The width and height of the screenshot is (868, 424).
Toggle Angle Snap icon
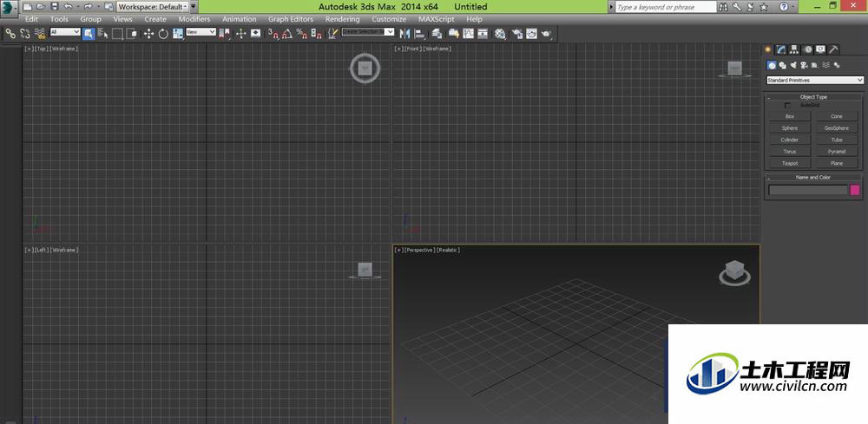[x=288, y=34]
